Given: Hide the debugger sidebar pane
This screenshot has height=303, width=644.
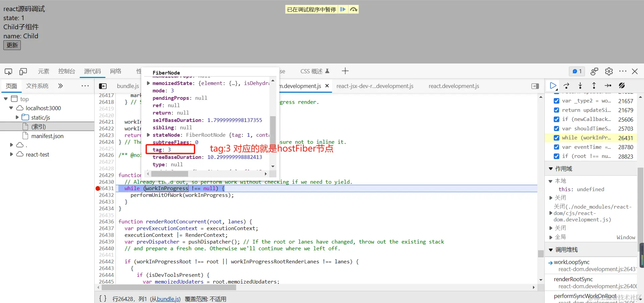Looking at the screenshot, I should (535, 86).
